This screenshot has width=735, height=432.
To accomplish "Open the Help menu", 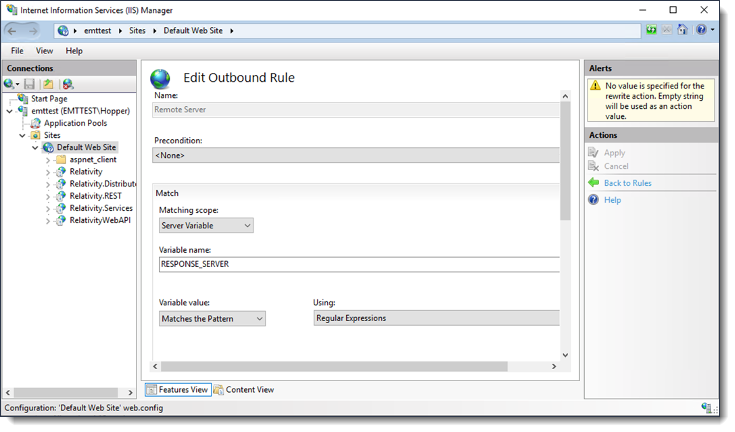I will pyautogui.click(x=74, y=51).
